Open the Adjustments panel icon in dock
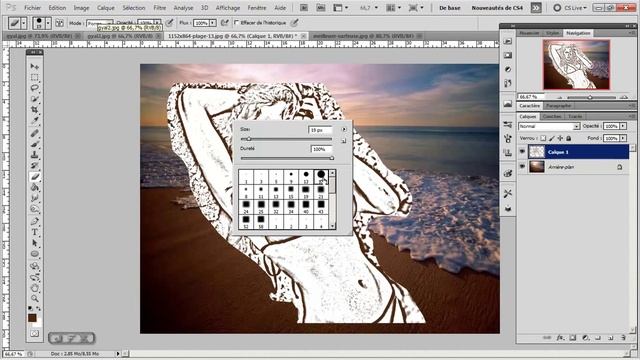Image resolution: width=640 pixels, height=360 pixels. coord(508,69)
